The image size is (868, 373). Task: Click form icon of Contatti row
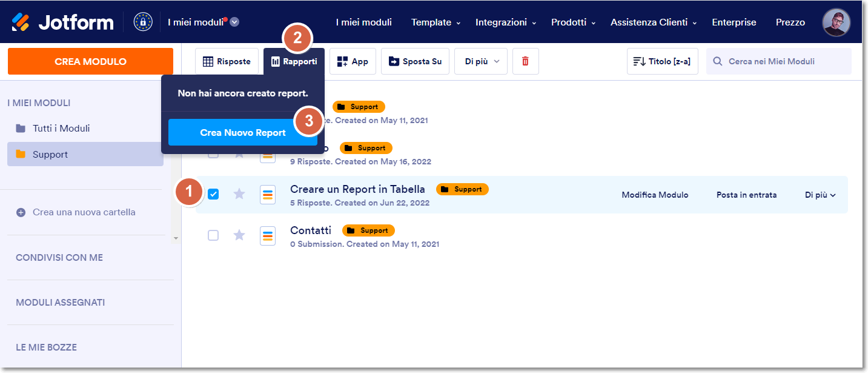click(268, 236)
